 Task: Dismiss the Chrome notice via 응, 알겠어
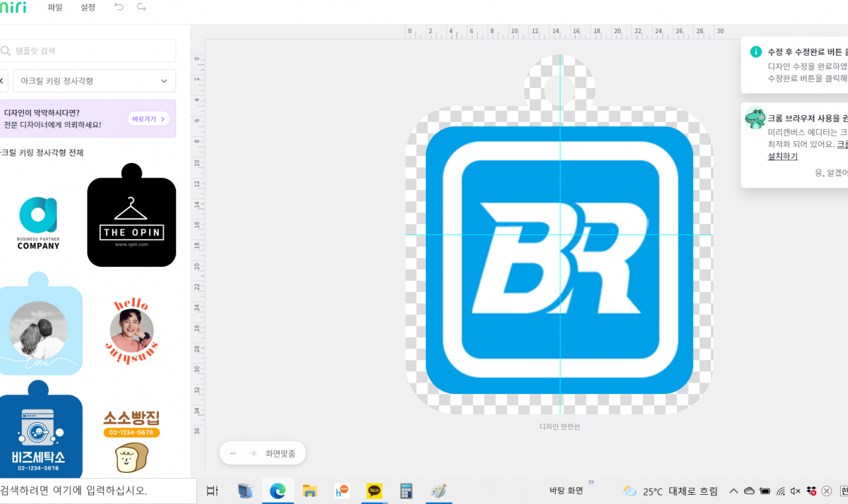(x=831, y=172)
